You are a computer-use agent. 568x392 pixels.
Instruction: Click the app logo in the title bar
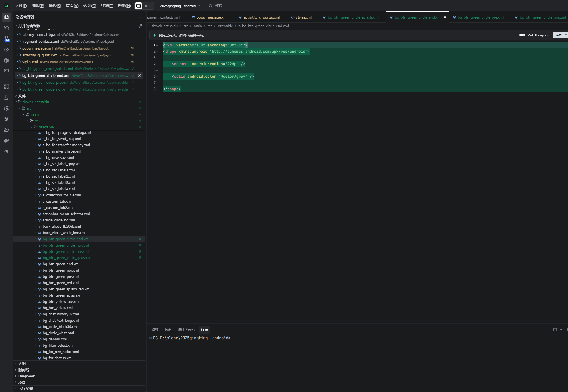[6, 6]
